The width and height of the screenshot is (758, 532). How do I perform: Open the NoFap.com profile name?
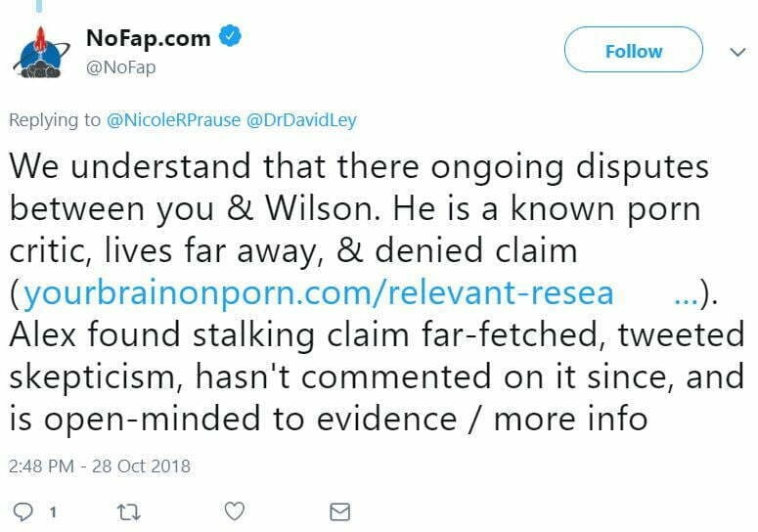pyautogui.click(x=148, y=39)
